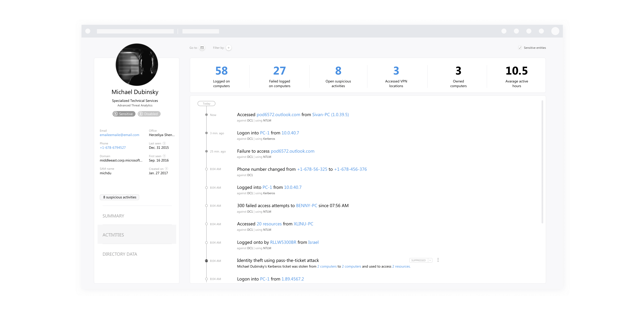Open the three-dot menu on the suppressed alert
The image size is (644, 315).
pyautogui.click(x=438, y=260)
